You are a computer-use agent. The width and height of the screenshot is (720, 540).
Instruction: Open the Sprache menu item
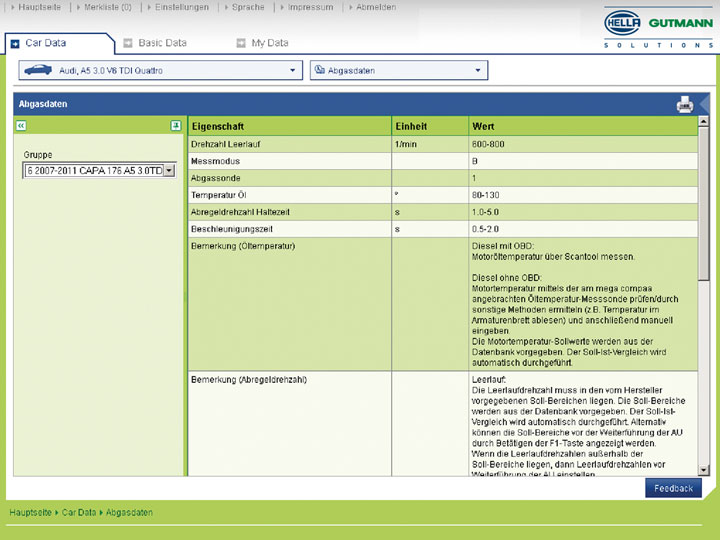click(247, 7)
